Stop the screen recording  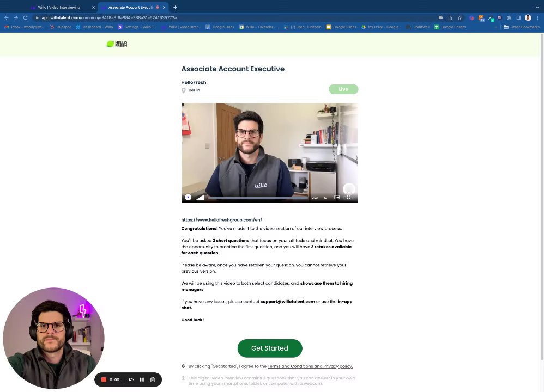pos(104,379)
